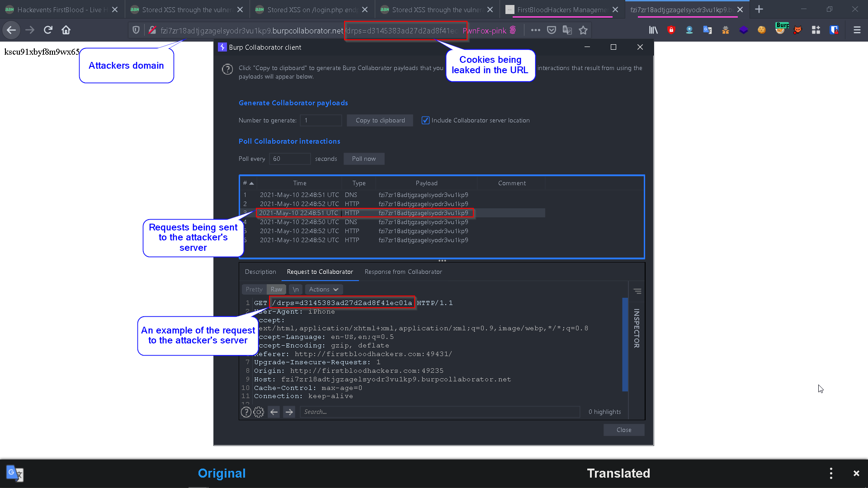
Task: Go back to the previous page
Action: (11, 30)
